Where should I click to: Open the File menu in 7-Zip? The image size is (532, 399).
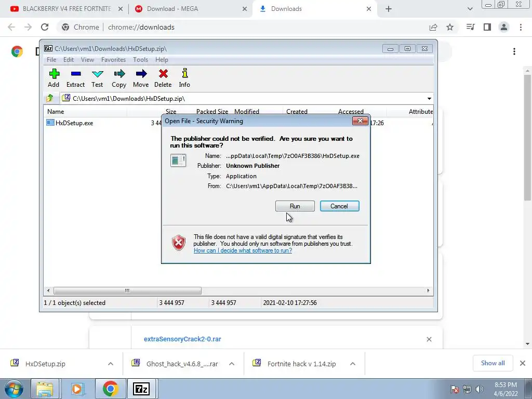pos(51,60)
